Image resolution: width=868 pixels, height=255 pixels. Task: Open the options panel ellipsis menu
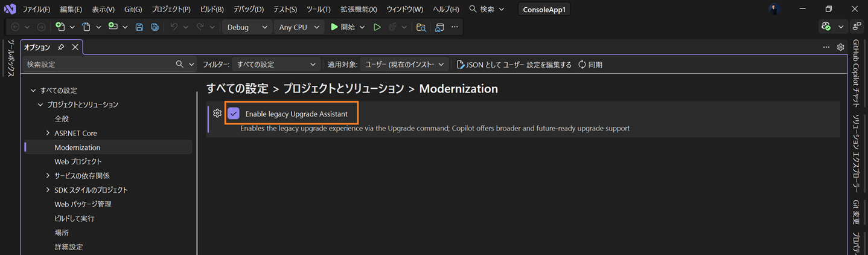coord(826,47)
